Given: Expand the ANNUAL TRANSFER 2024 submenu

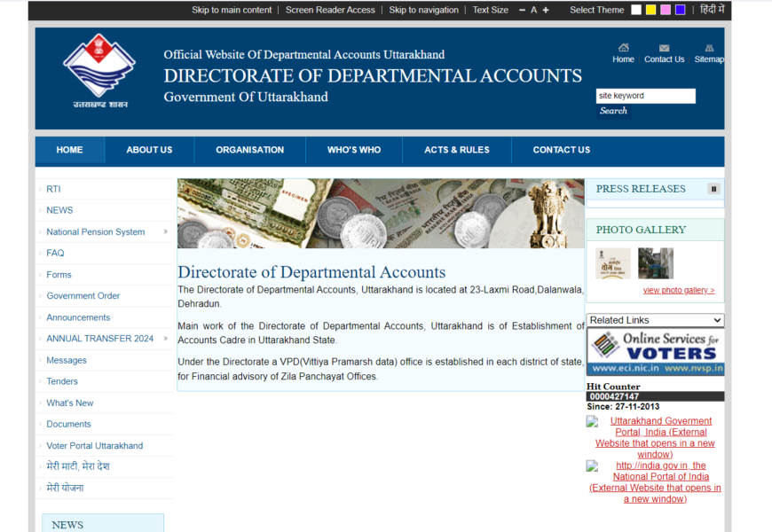Looking at the screenshot, I should pyautogui.click(x=165, y=339).
